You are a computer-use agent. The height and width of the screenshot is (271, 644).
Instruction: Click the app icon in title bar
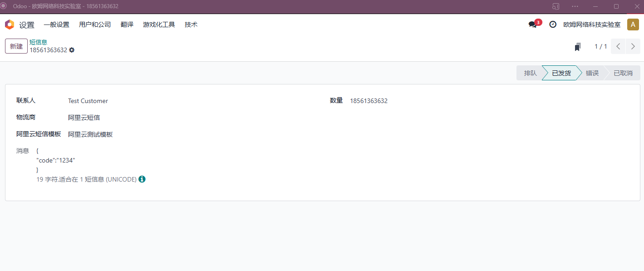[4, 6]
